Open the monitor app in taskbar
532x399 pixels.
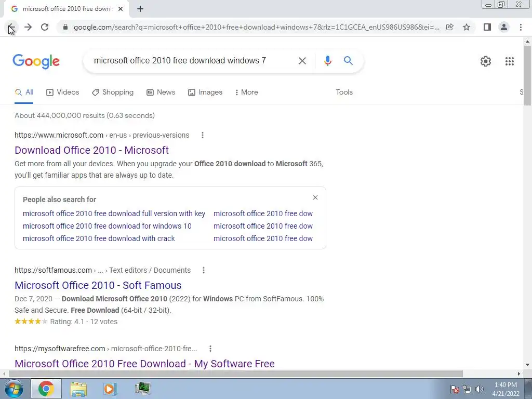pos(142,389)
